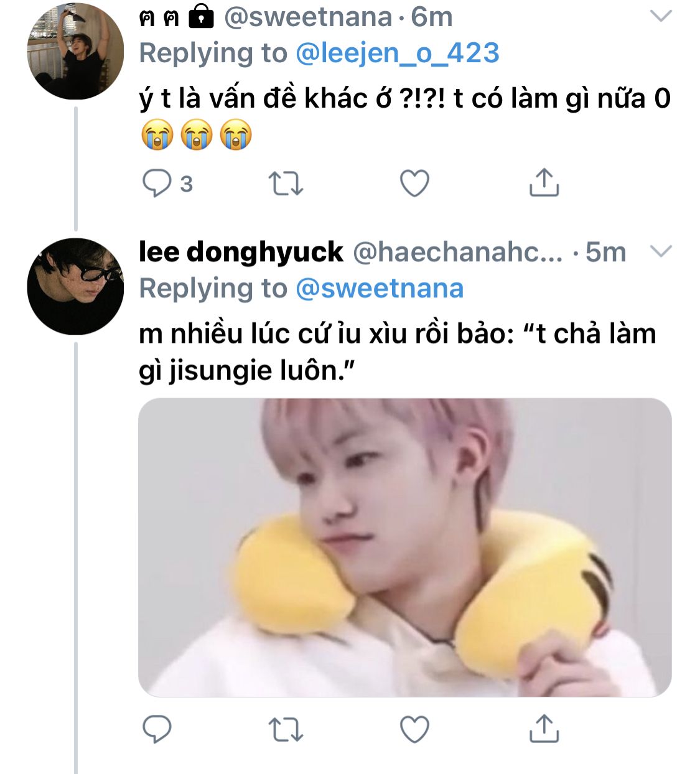Open the pink-haired photo attachment
Screen dimensions: 700x774
(x=405, y=548)
